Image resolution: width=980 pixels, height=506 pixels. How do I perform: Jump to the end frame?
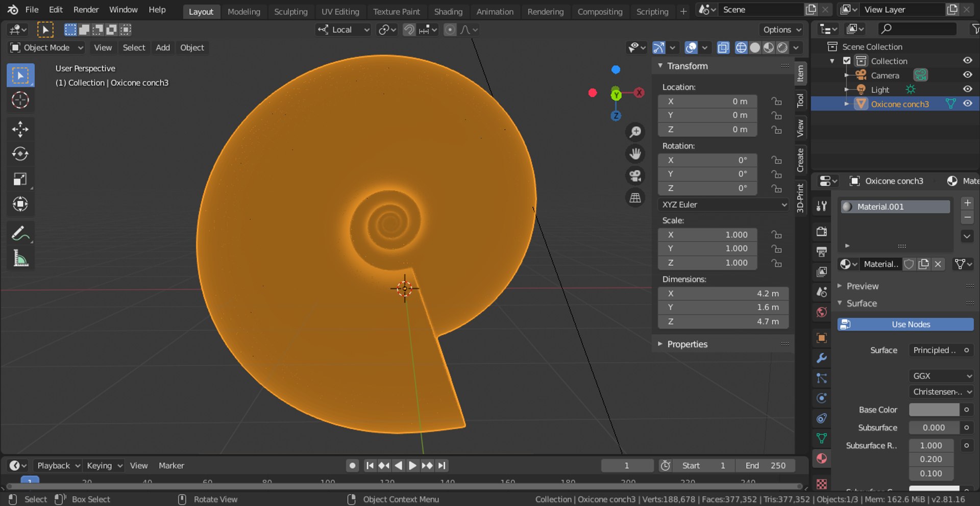point(442,465)
